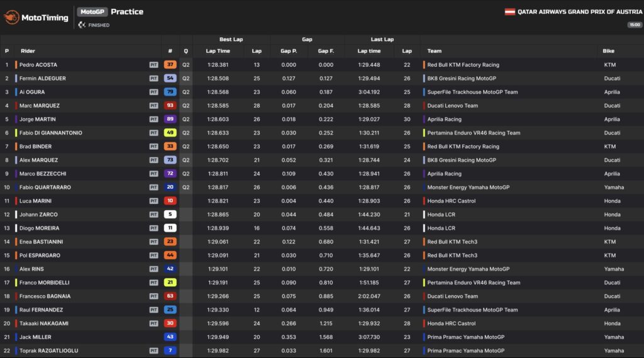Image resolution: width=644 pixels, height=358 pixels.
Task: Click the Practice session title
Action: [x=127, y=12]
